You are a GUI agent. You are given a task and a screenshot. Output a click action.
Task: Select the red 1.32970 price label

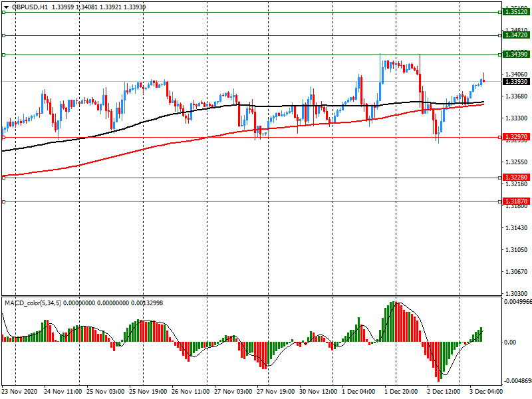click(x=516, y=137)
